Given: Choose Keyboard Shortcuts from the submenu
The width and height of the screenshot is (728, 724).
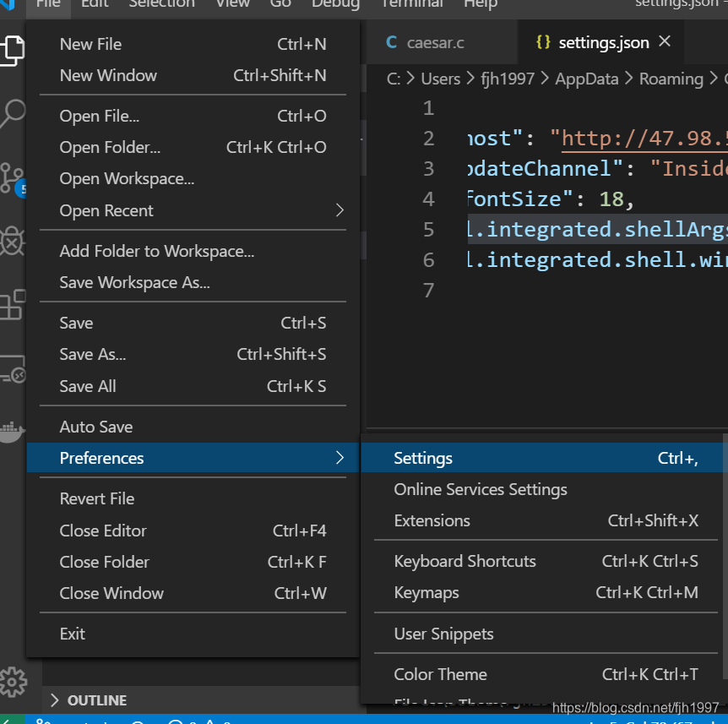Looking at the screenshot, I should click(465, 561).
